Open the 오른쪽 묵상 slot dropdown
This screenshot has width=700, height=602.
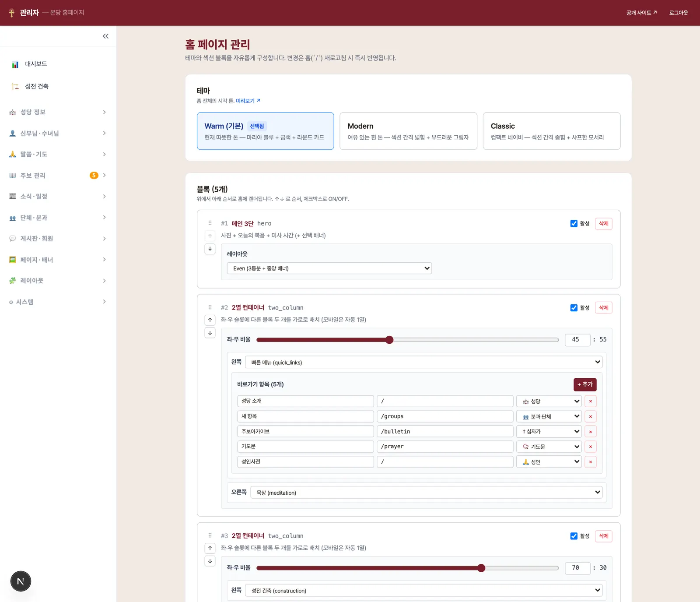(427, 493)
